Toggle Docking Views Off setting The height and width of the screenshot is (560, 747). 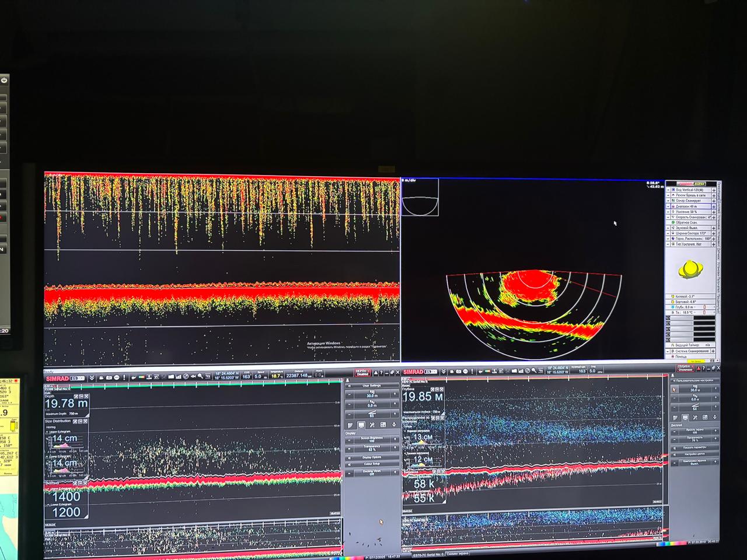[372, 473]
